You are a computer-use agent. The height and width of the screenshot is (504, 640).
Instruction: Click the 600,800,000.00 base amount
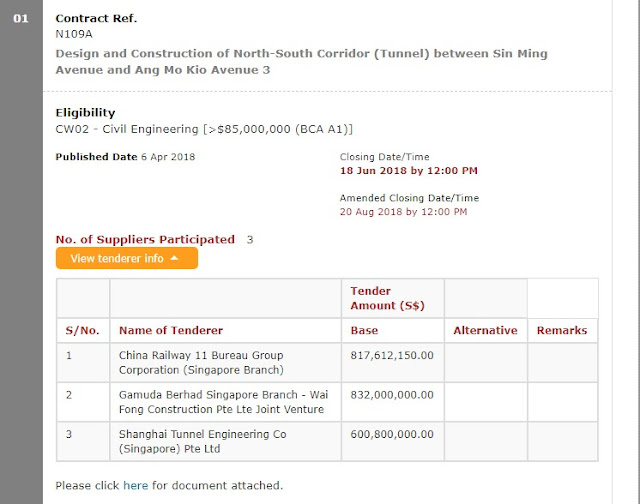point(392,434)
